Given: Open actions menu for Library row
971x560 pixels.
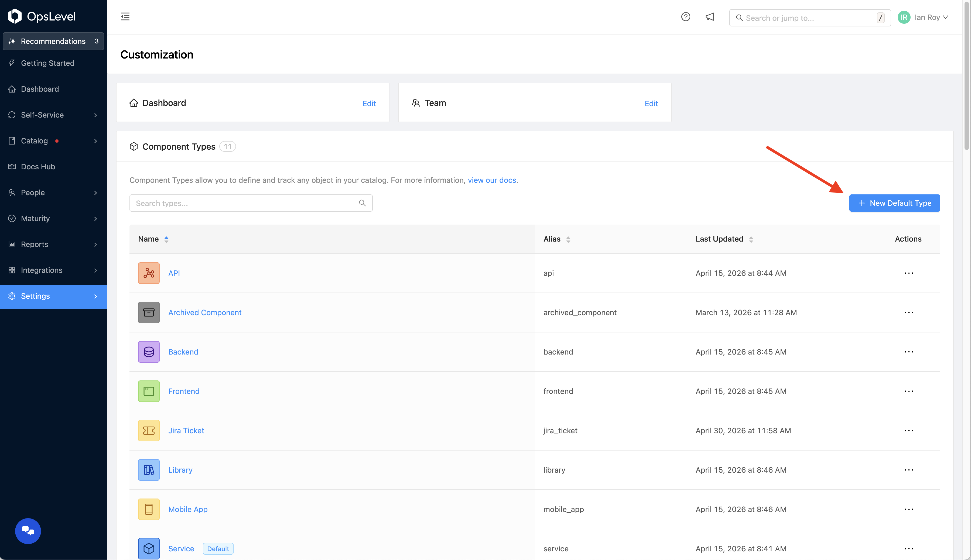Looking at the screenshot, I should (x=909, y=470).
